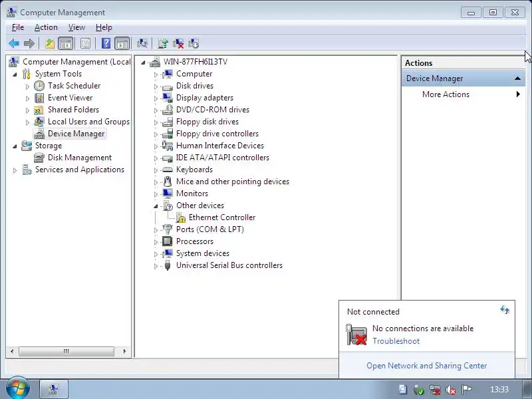
Task: Click the horizontal scrollbar thumb in tree pane
Action: [66, 351]
